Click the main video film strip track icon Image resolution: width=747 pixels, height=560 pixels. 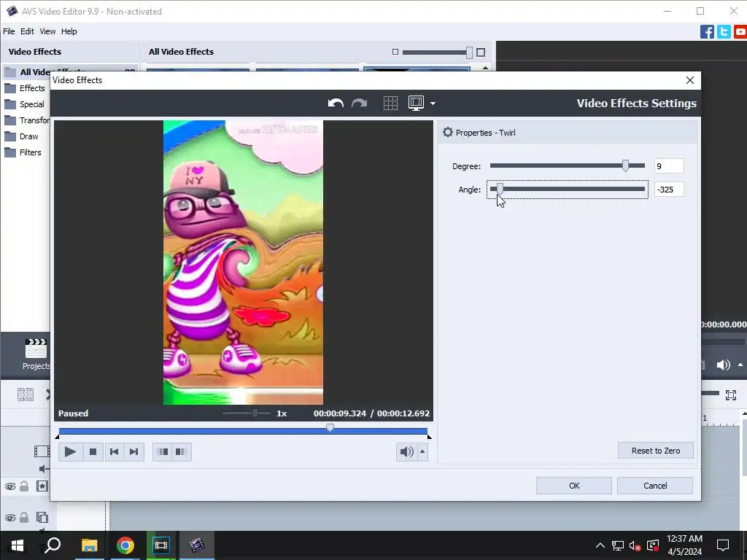(42, 451)
